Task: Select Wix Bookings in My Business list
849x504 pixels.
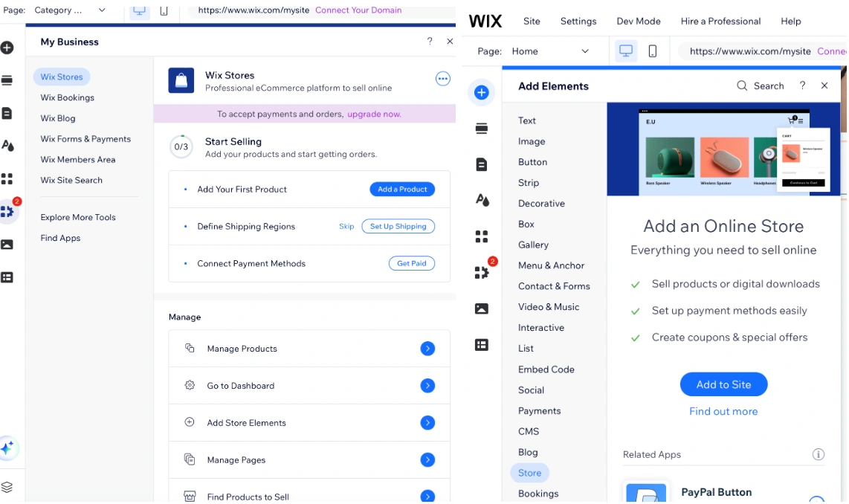Action: [67, 97]
